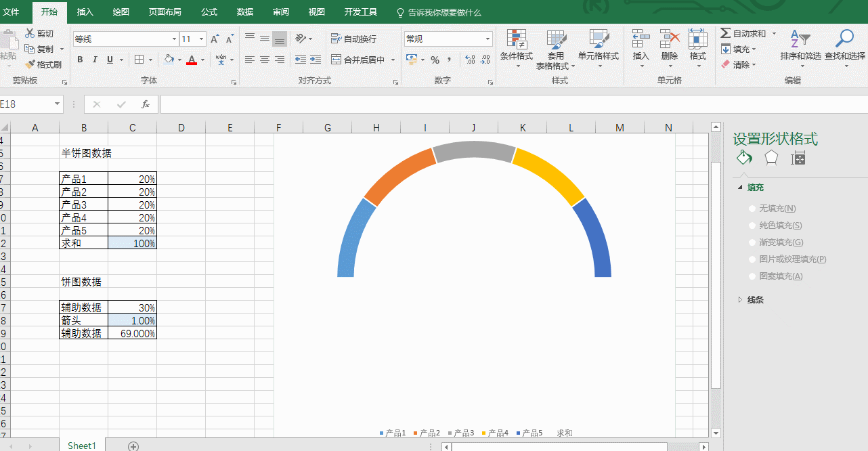Click the insert function fx icon
The height and width of the screenshot is (451, 868).
(145, 104)
